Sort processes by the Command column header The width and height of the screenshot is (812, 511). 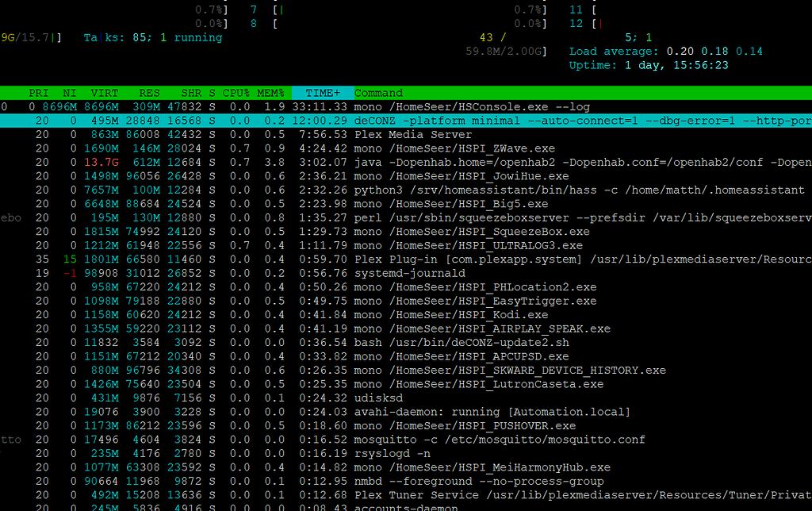pyautogui.click(x=378, y=92)
